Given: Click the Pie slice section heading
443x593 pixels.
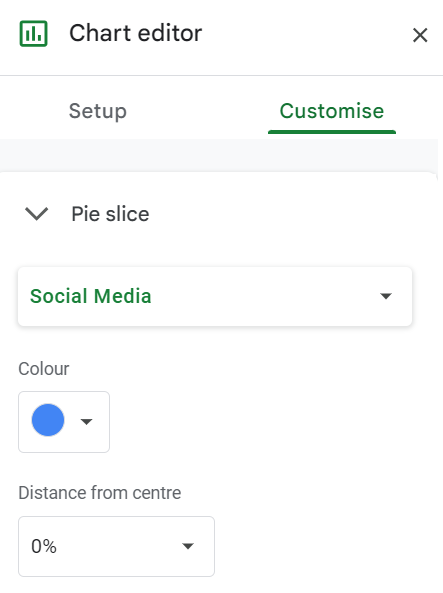Looking at the screenshot, I should click(110, 214).
